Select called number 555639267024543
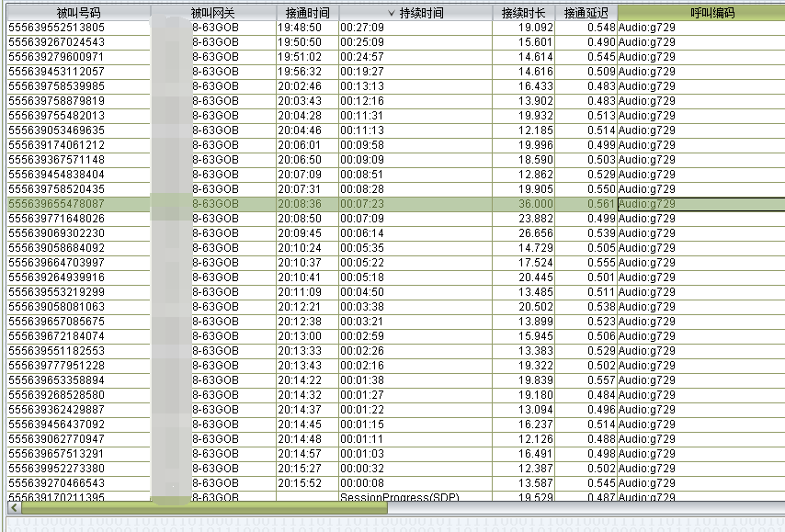Image resolution: width=785 pixels, height=532 pixels. (x=57, y=42)
